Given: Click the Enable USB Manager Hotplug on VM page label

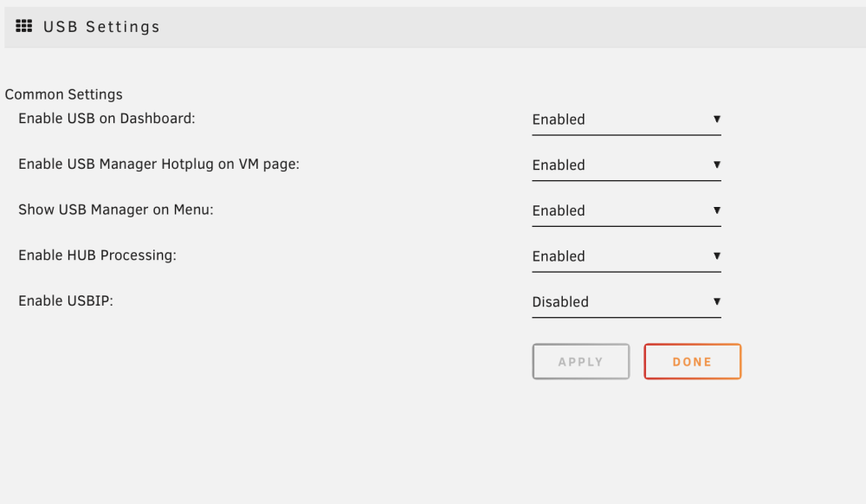Looking at the screenshot, I should tap(159, 165).
